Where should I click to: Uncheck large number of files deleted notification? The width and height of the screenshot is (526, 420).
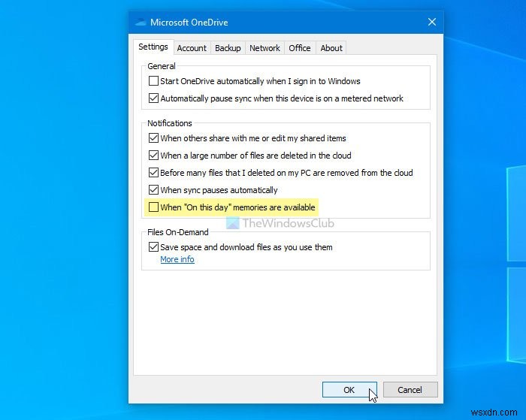[153, 156]
